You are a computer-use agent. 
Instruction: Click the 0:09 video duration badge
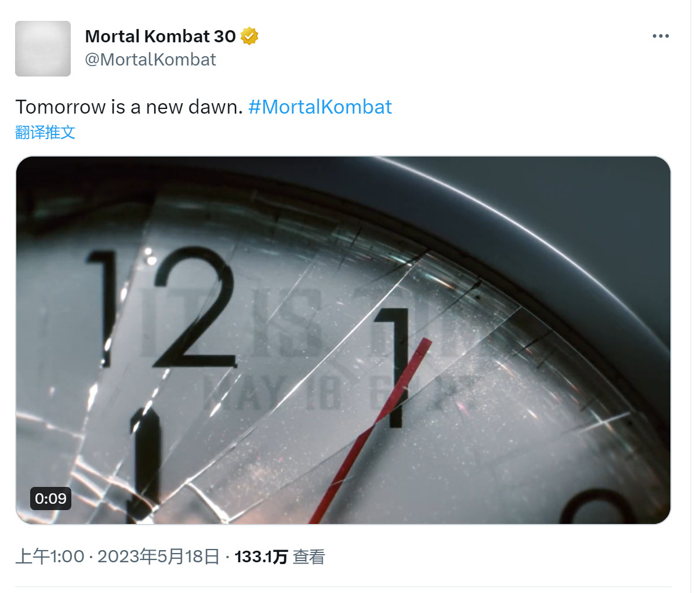coord(50,498)
